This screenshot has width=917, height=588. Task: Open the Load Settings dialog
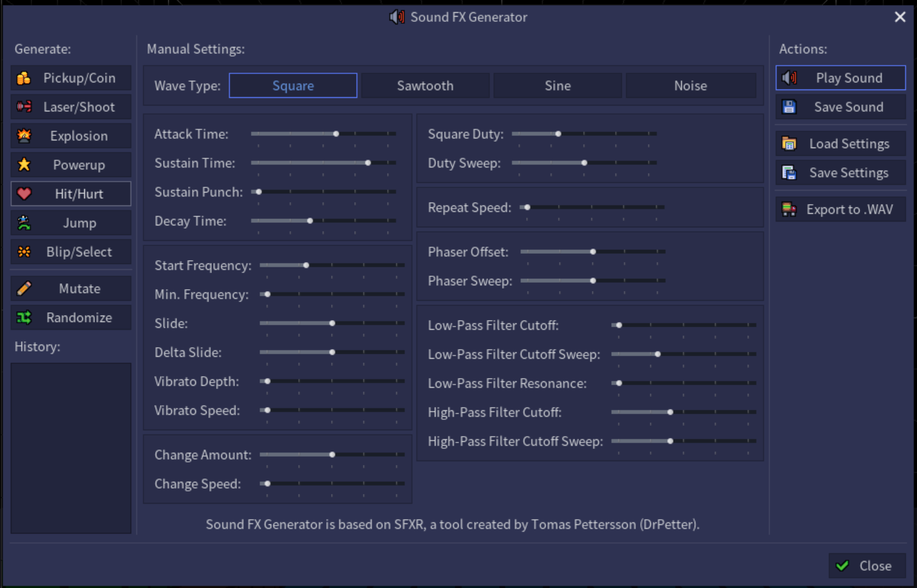point(840,144)
